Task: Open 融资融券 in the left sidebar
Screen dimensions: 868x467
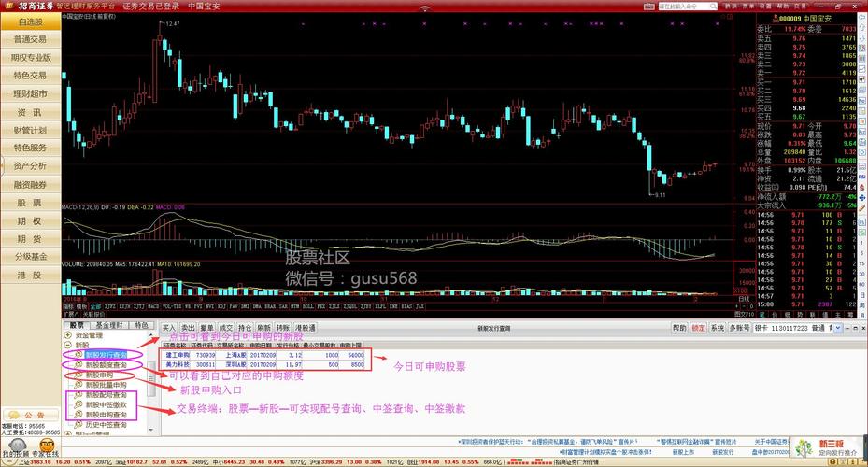Action: coord(30,184)
